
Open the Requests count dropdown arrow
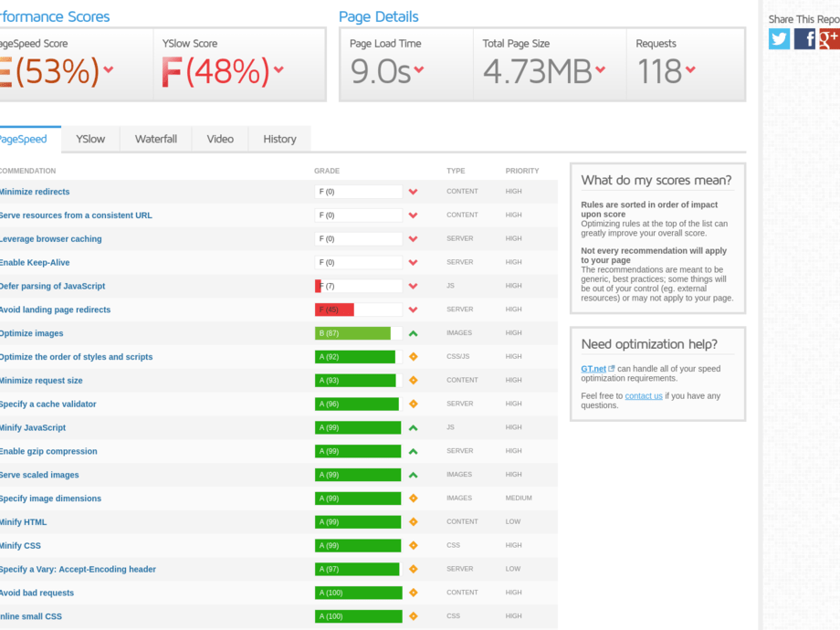(690, 69)
